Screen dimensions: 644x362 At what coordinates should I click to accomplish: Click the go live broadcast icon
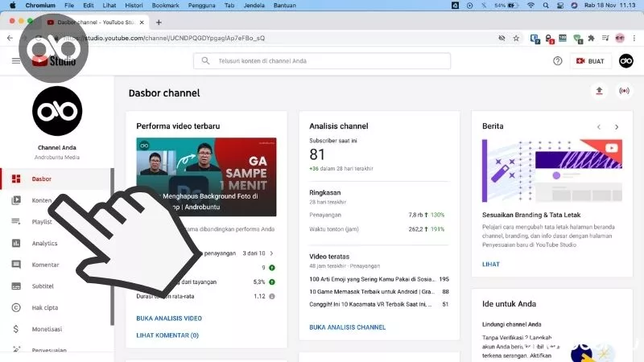(x=624, y=91)
